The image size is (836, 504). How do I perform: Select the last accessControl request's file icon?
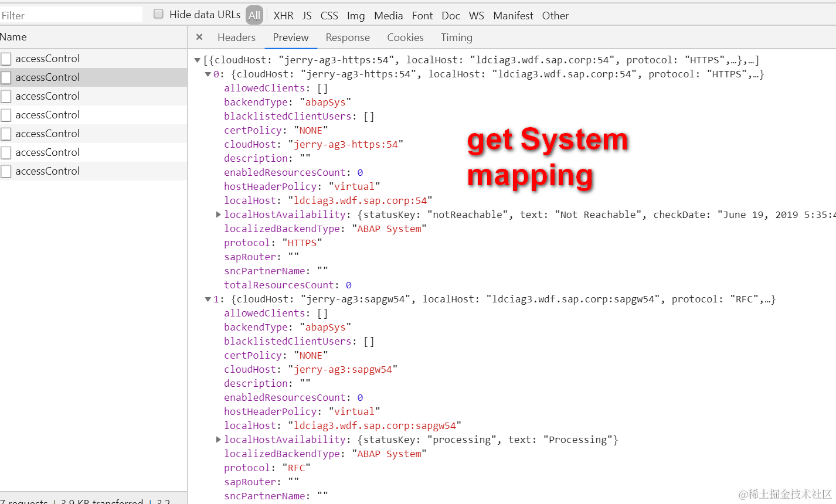[6, 171]
